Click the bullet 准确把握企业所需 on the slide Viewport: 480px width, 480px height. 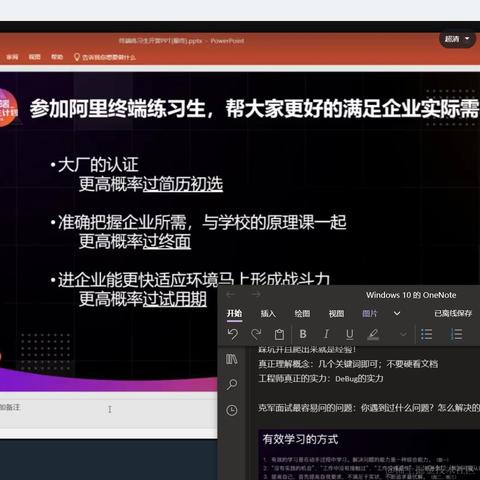(122, 222)
